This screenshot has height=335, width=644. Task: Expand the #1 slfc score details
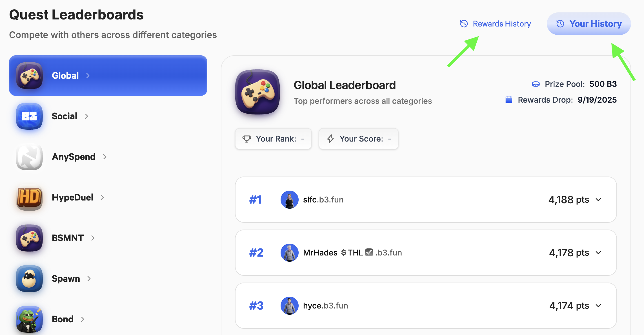pyautogui.click(x=598, y=200)
